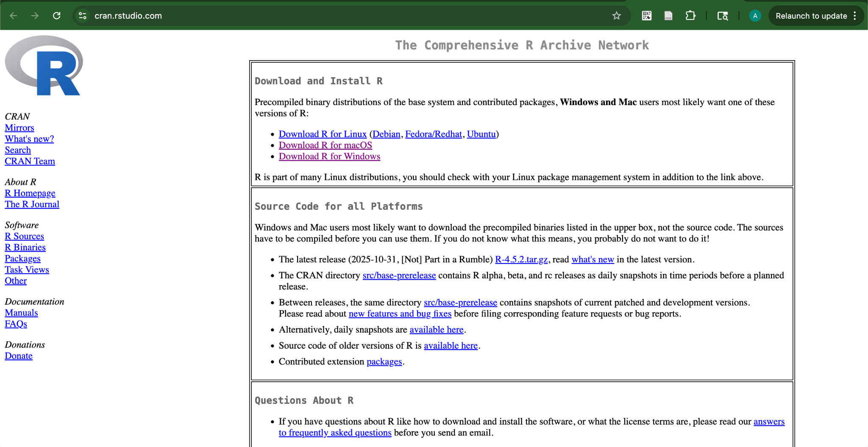Open the QR code extension icon
Screen dimensions: 868x447
(x=646, y=16)
